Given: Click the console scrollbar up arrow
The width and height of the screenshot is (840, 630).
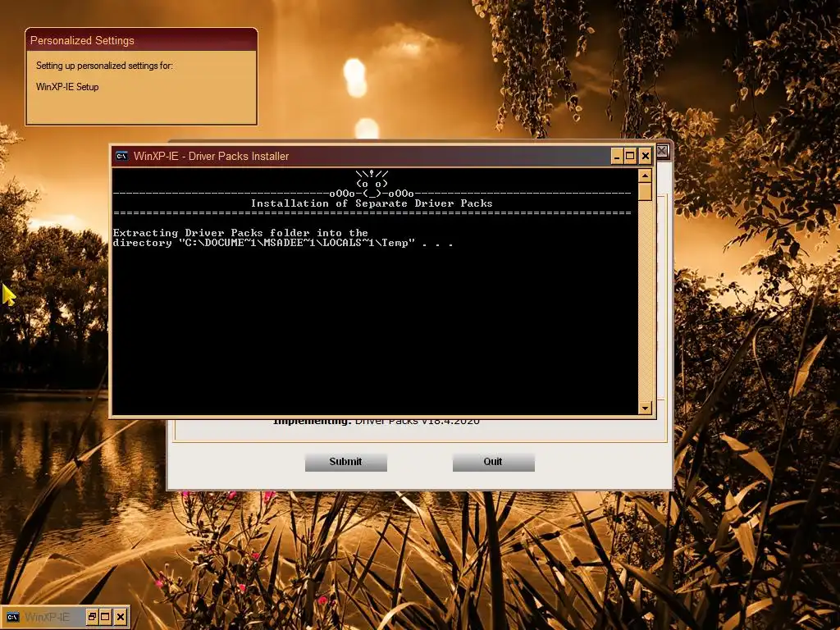Looking at the screenshot, I should [645, 176].
